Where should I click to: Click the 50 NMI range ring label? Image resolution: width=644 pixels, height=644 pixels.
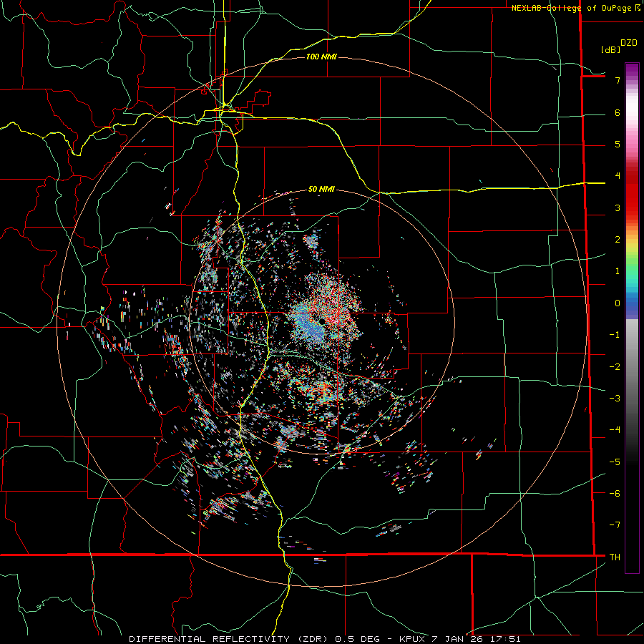pos(321,189)
